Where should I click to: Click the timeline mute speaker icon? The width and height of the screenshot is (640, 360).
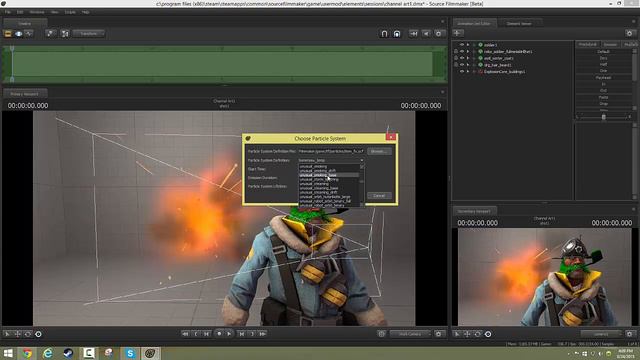pos(426,34)
